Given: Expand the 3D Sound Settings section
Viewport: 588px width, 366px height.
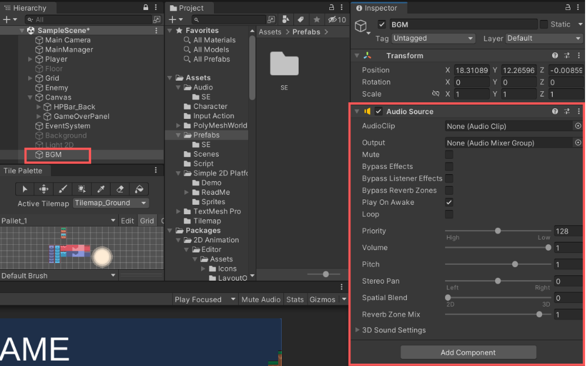Looking at the screenshot, I should pos(358,330).
